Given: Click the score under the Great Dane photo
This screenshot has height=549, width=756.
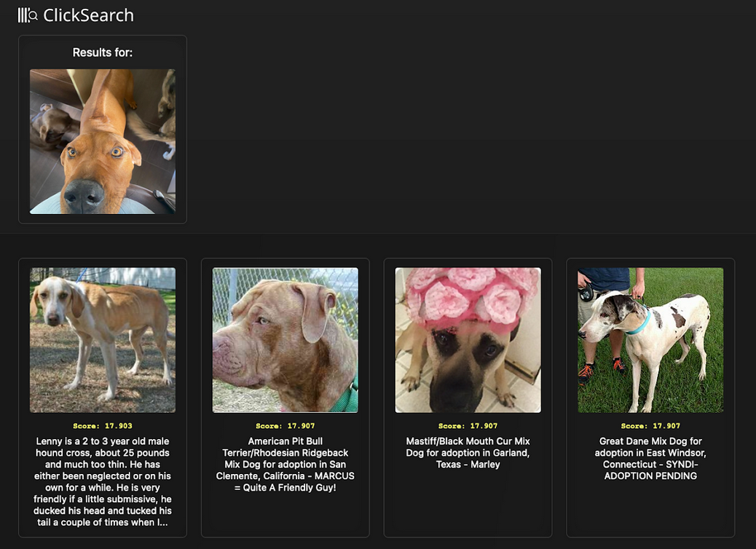Looking at the screenshot, I should coord(650,426).
